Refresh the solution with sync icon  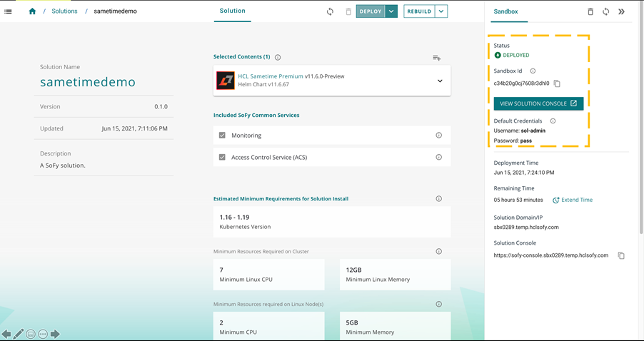pos(331,11)
